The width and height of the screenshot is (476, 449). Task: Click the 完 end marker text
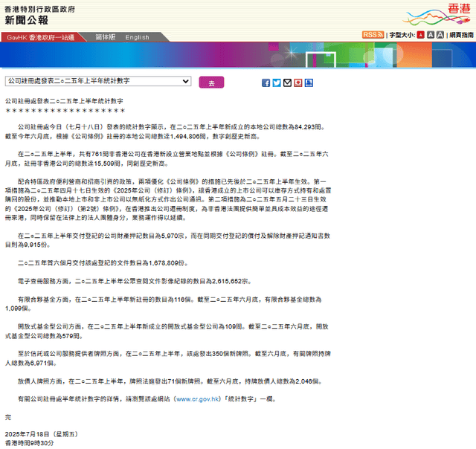[x=8, y=418]
